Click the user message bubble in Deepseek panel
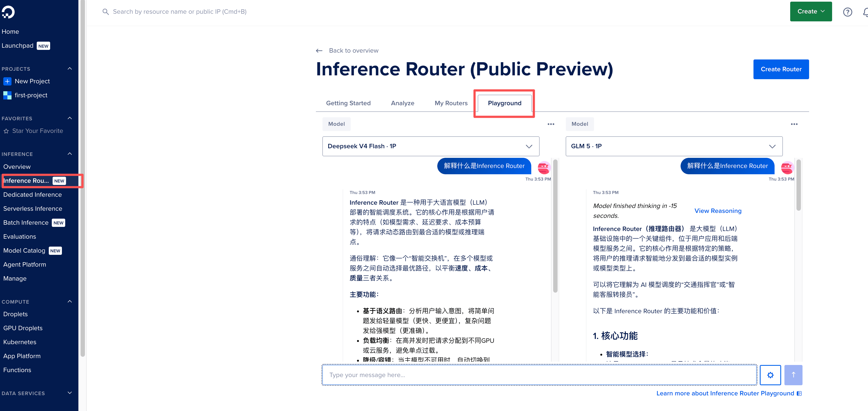The height and width of the screenshot is (411, 868). point(484,166)
